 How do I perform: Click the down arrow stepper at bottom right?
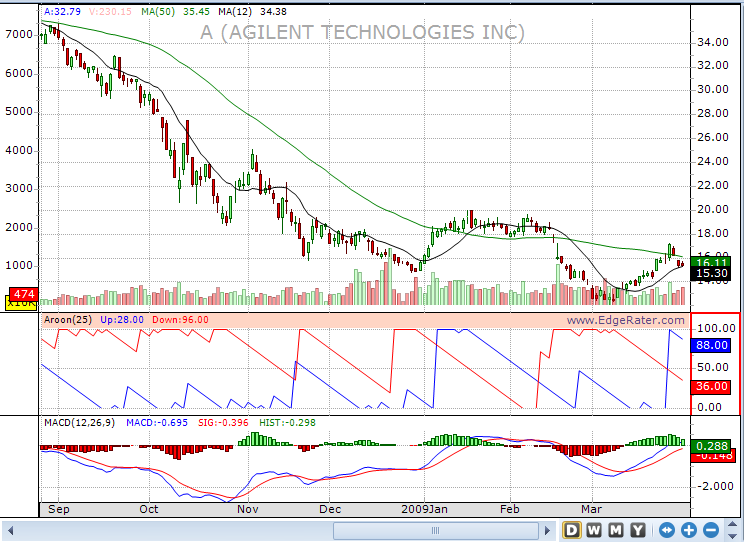(731, 535)
